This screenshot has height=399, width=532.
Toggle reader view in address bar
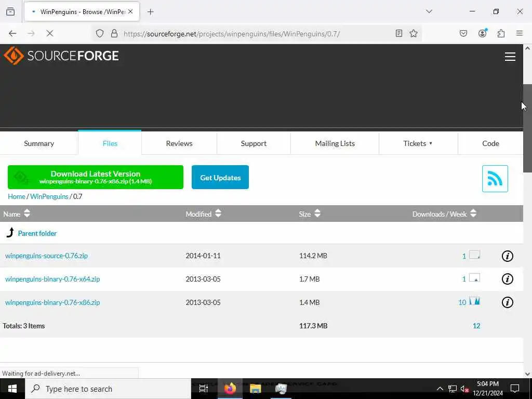[x=399, y=33]
